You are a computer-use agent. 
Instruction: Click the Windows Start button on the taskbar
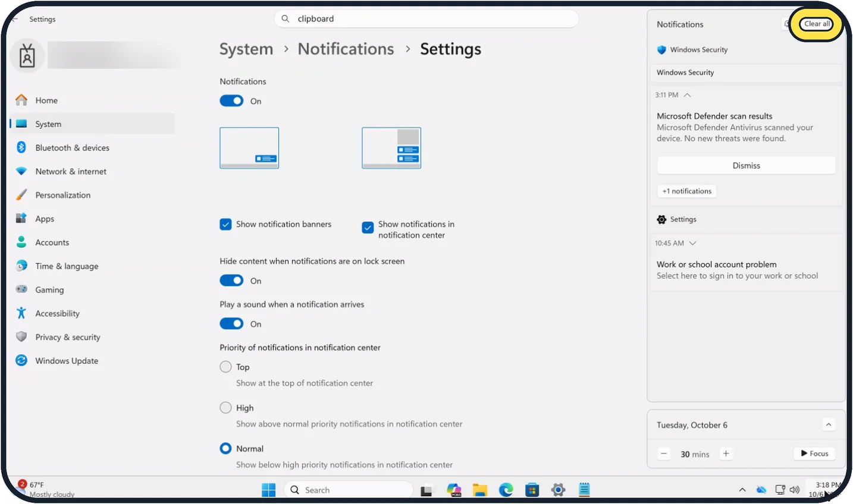[269, 490]
